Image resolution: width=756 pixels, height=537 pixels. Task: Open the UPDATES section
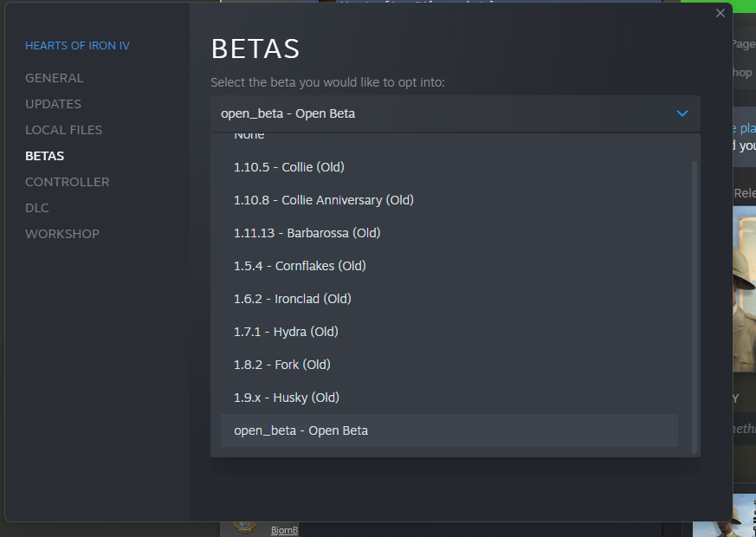52,103
